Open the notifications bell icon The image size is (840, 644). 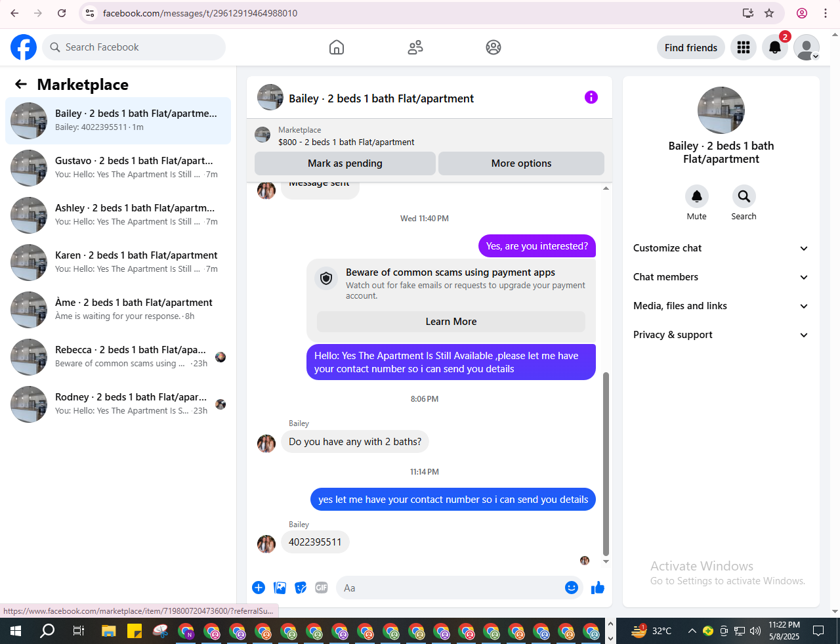775,47
